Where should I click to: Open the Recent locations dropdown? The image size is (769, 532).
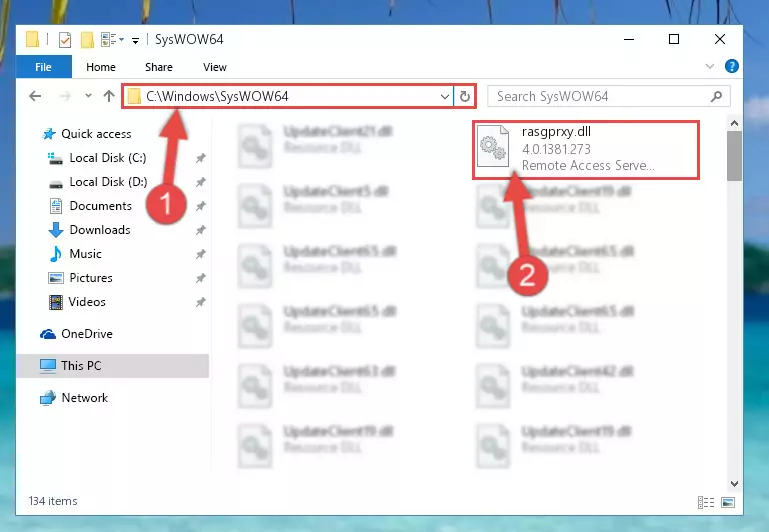coord(88,96)
